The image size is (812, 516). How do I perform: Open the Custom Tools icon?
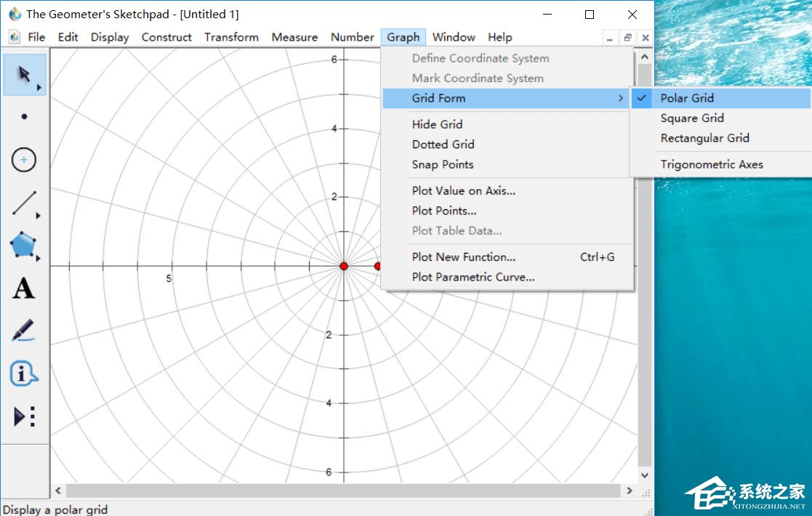[x=24, y=416]
